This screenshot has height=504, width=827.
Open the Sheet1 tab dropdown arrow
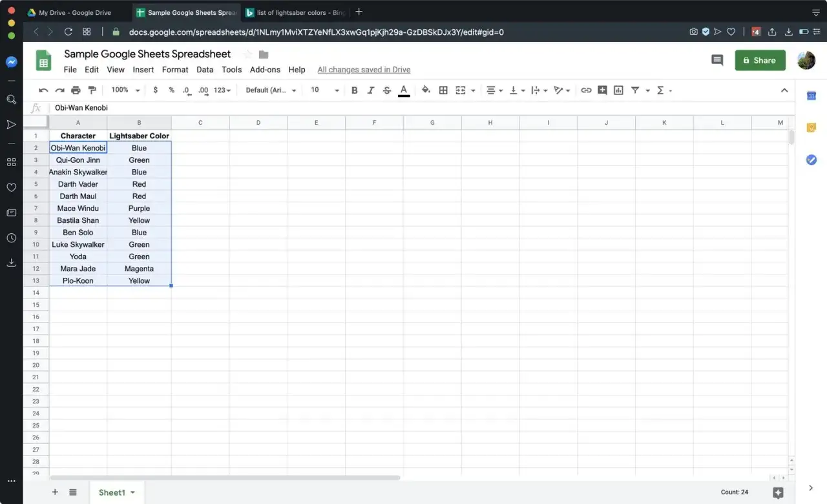point(133,493)
